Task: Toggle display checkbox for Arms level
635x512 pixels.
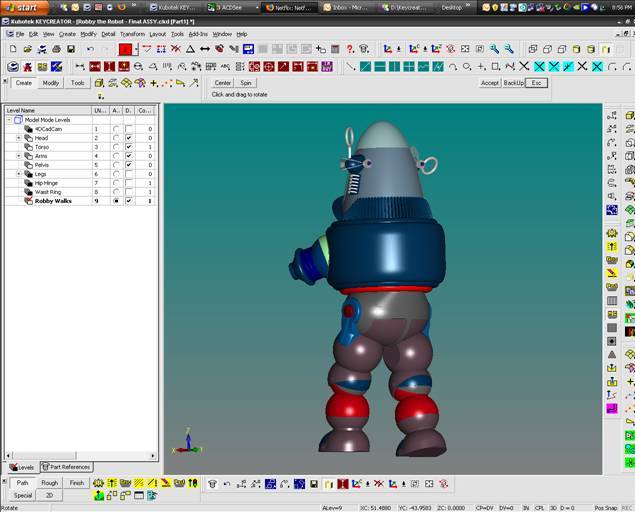Action: click(128, 156)
